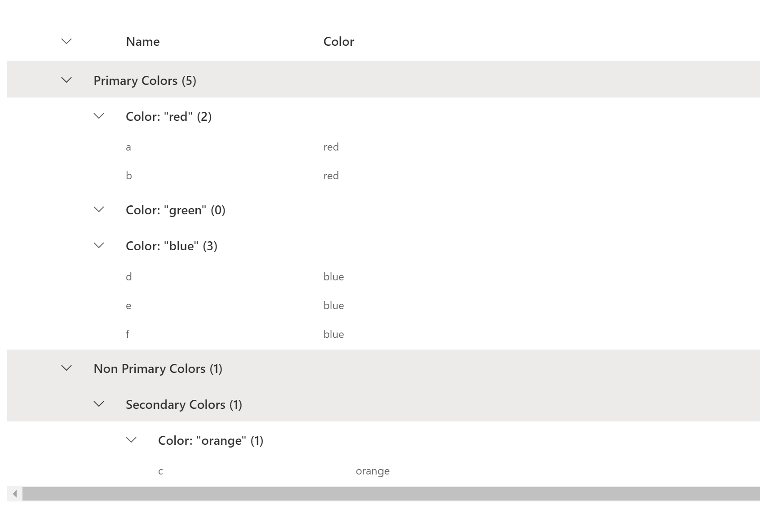Collapse the Color: "orange" group chevron
This screenshot has width=760, height=532.
click(131, 439)
